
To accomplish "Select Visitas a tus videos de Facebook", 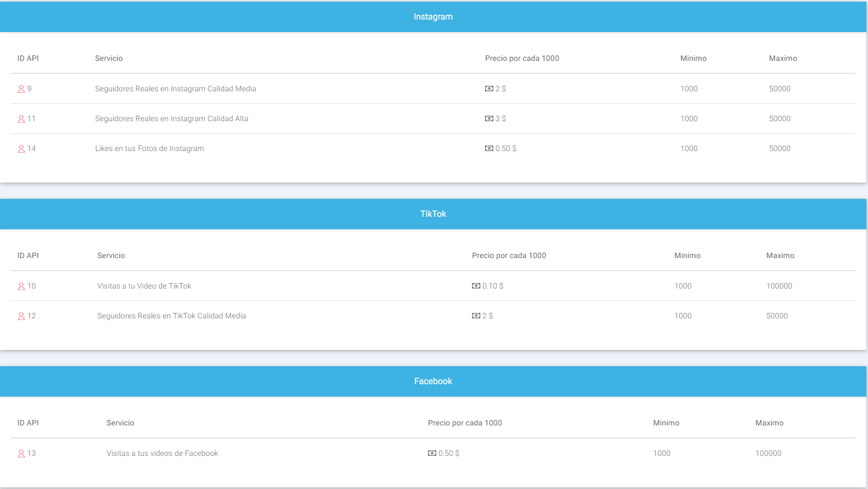I will 162,453.
